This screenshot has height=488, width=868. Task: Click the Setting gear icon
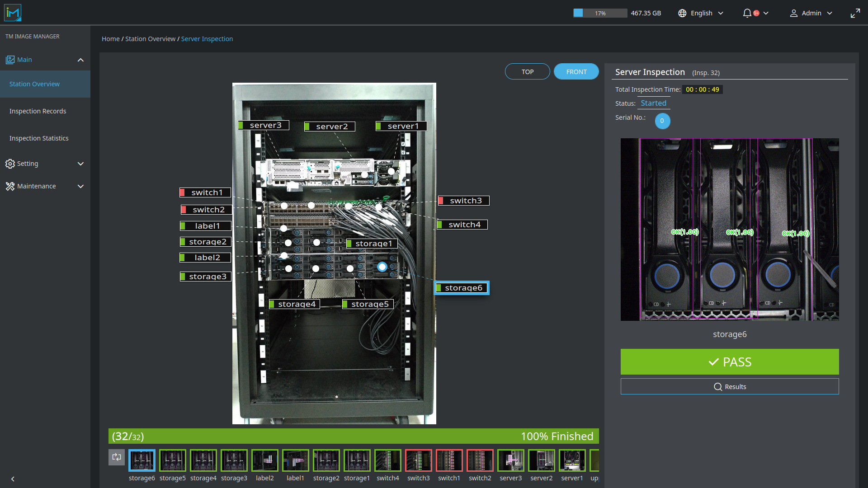coord(10,164)
